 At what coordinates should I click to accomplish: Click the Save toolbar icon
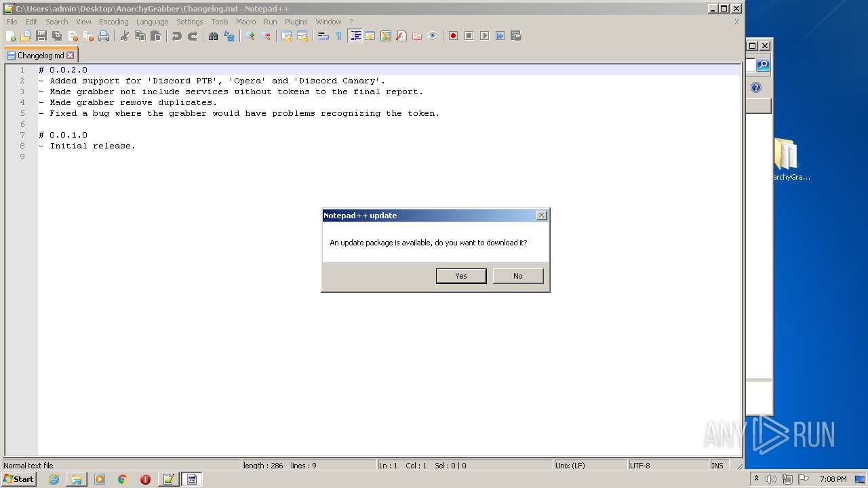point(41,36)
